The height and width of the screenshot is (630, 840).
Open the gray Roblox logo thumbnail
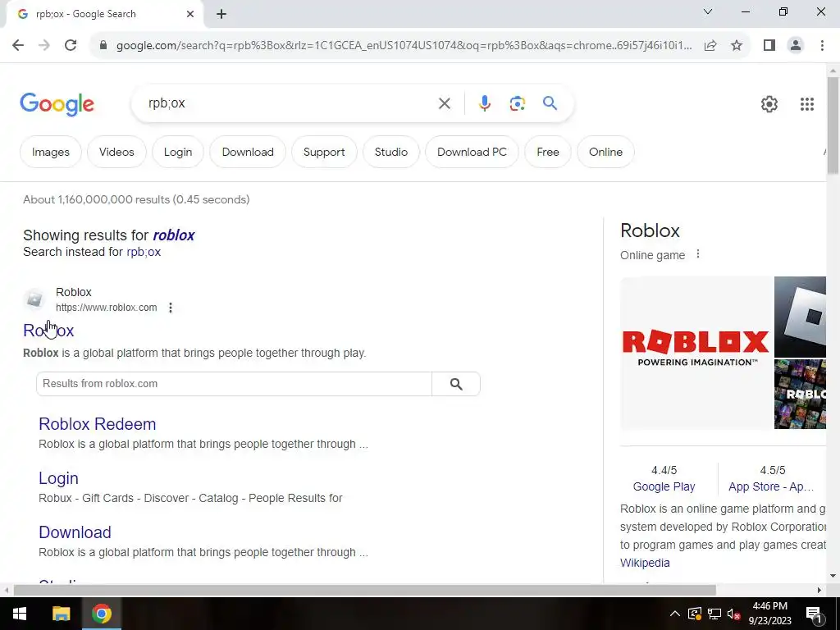[x=800, y=317]
